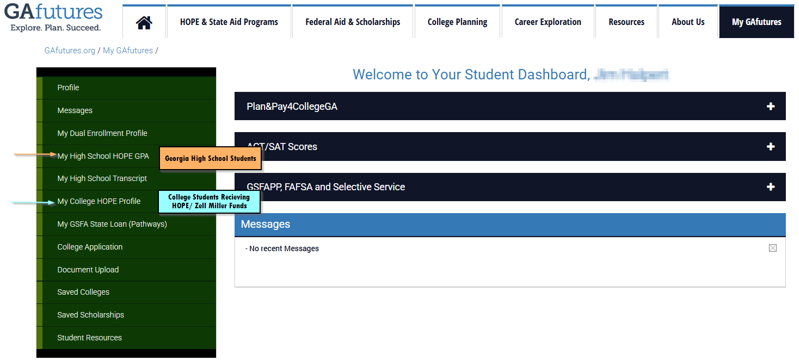The image size is (799, 361).
Task: Open My High School HOPE GPA
Action: (x=103, y=156)
